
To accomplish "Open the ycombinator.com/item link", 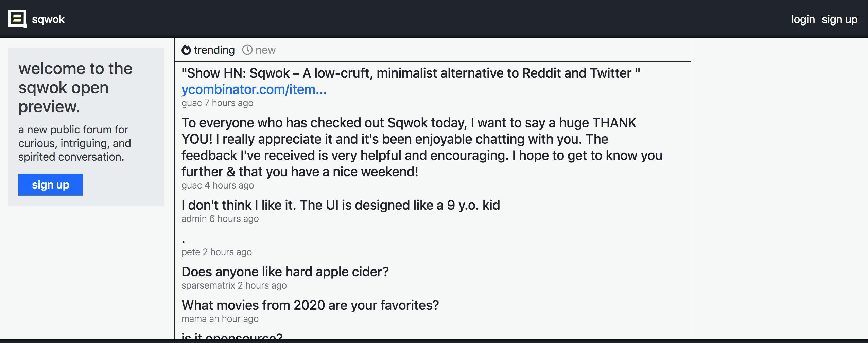I will 254,89.
